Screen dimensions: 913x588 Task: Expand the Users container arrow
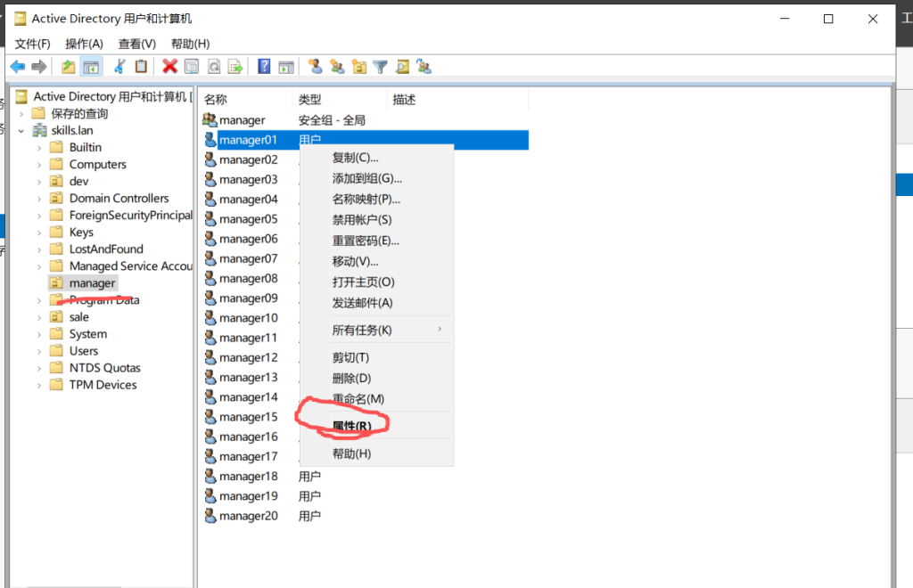(39, 352)
